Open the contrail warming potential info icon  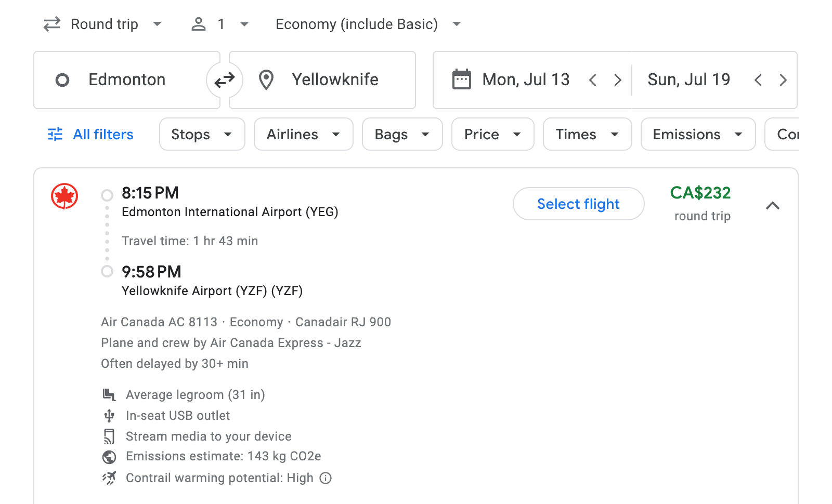[x=326, y=478]
